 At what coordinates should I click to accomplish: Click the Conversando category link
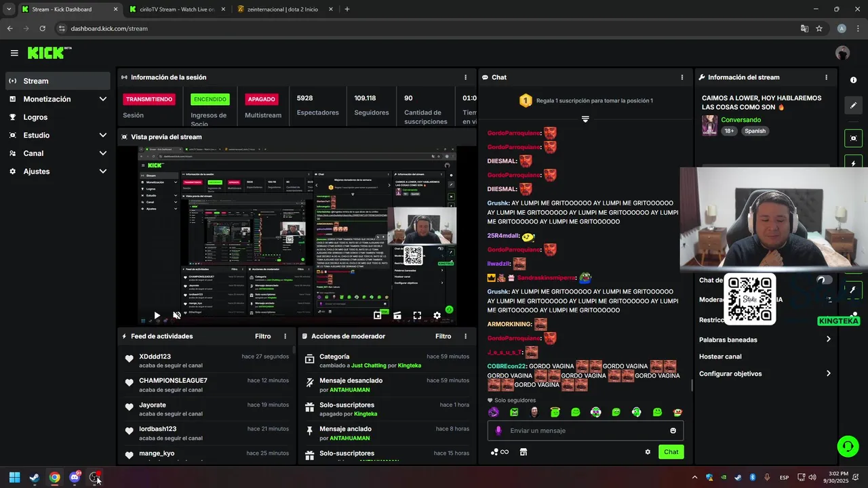[x=741, y=120]
